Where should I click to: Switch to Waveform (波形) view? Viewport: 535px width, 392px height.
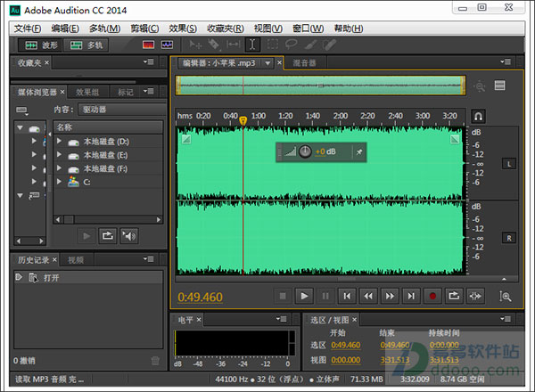pos(41,45)
